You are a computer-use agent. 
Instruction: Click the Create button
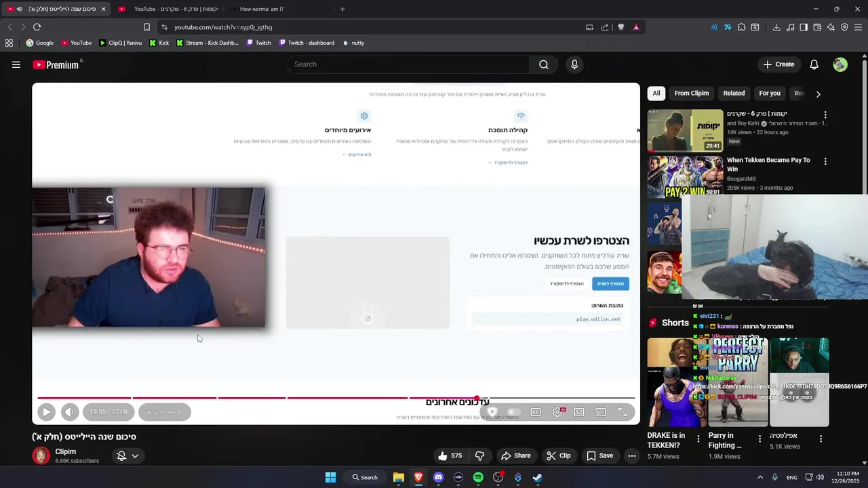(x=778, y=64)
